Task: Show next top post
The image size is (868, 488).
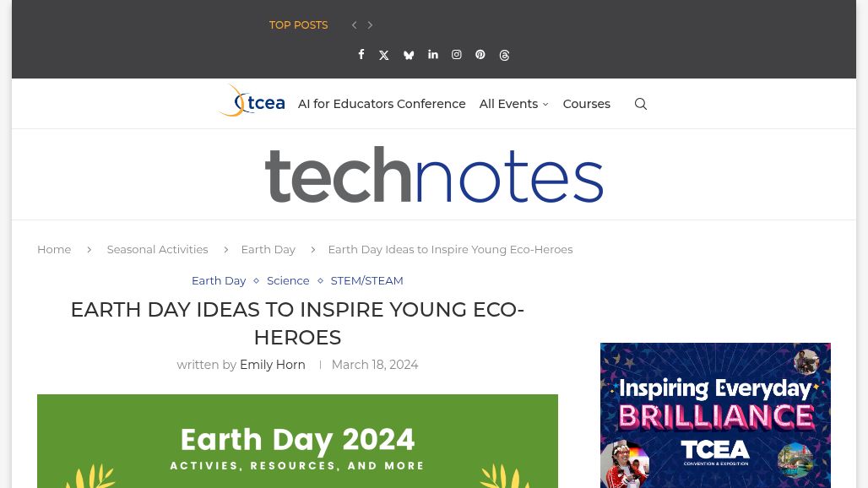Action: (x=370, y=25)
